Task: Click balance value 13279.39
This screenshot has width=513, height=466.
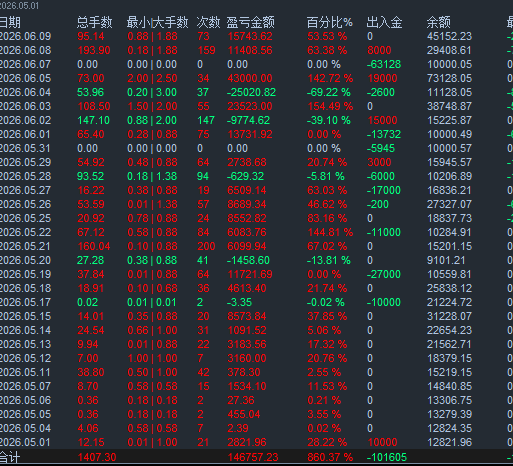Action: point(450,414)
